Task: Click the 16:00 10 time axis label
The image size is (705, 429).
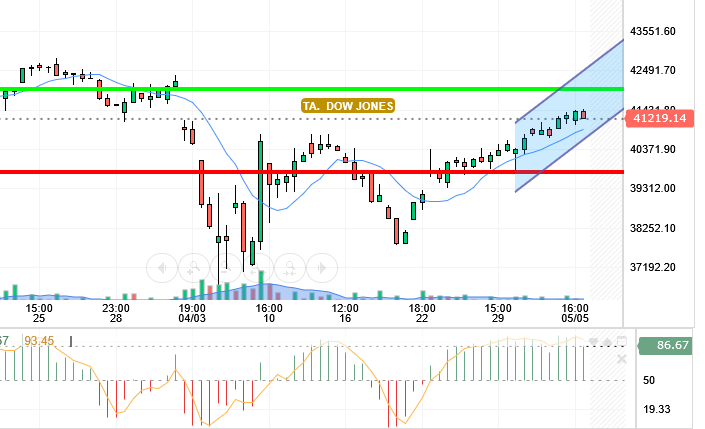Action: point(269,313)
